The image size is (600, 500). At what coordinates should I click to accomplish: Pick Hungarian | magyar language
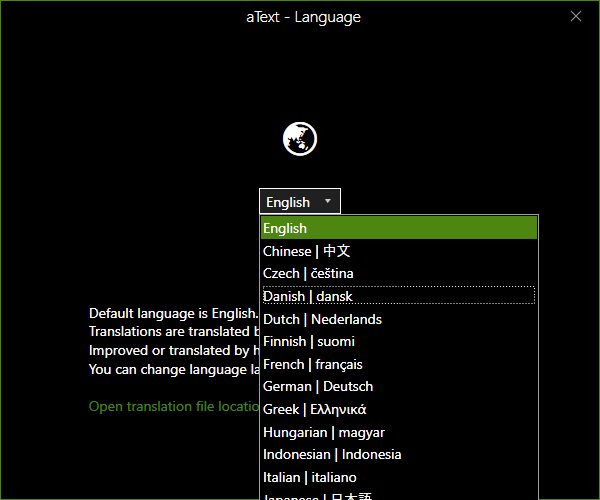pyautogui.click(x=399, y=432)
